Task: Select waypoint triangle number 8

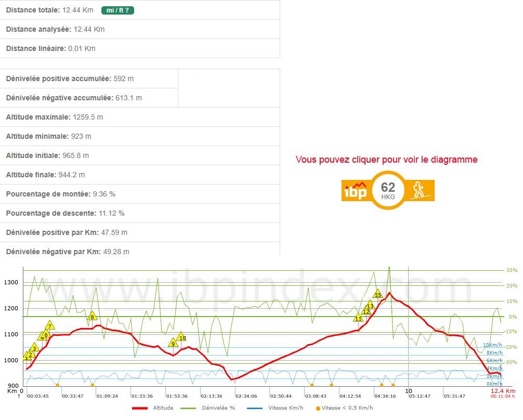Action: pos(93,317)
